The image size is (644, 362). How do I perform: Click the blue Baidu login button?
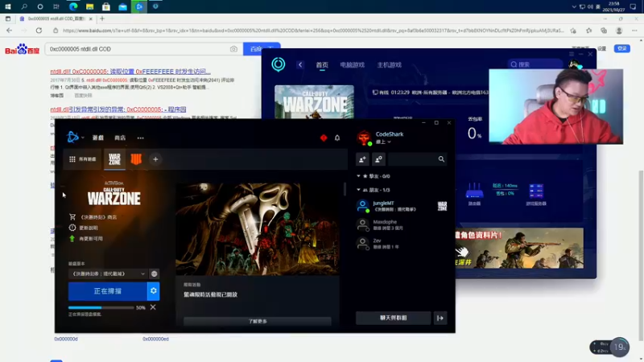tap(621, 48)
